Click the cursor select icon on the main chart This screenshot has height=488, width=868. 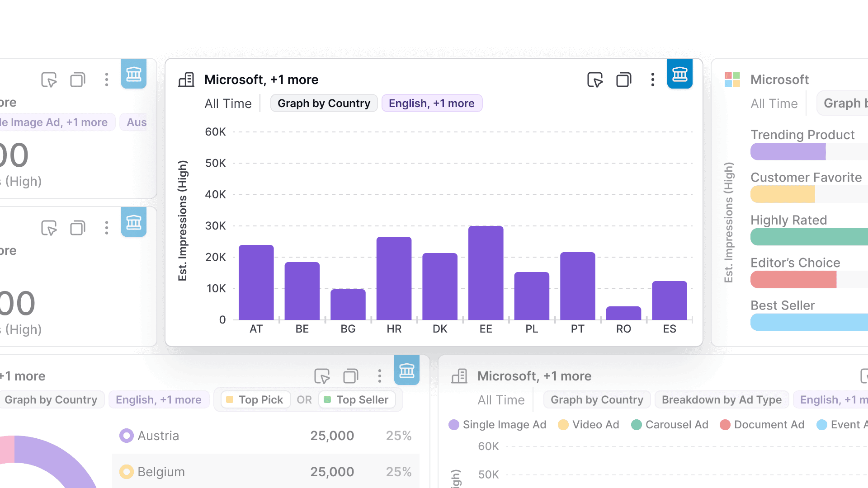pos(595,80)
